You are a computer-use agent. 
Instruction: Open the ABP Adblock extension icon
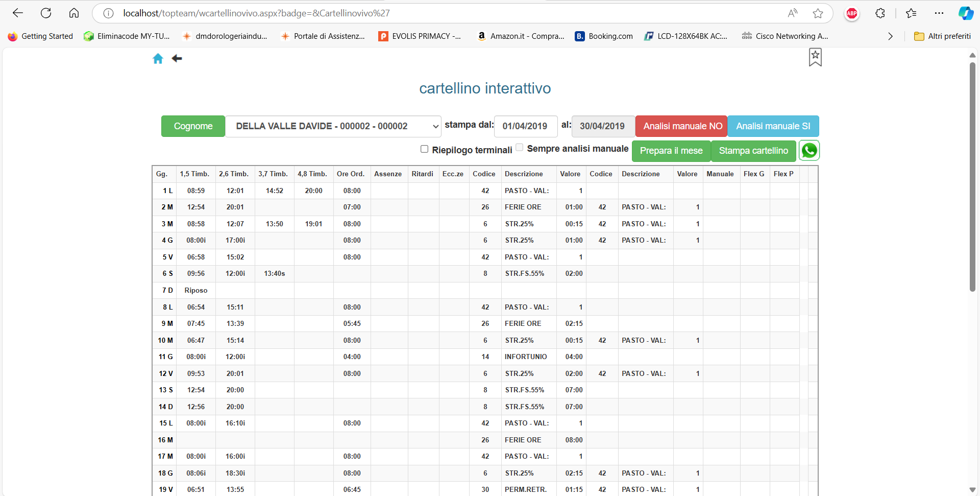pos(852,13)
